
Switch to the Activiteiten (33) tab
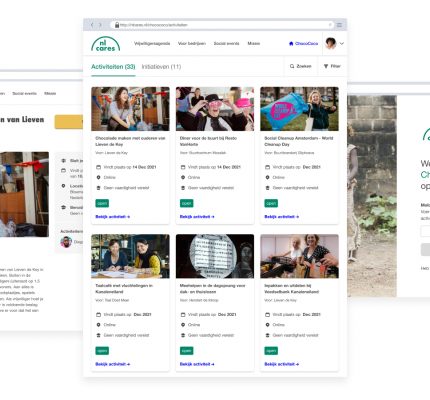(113, 67)
